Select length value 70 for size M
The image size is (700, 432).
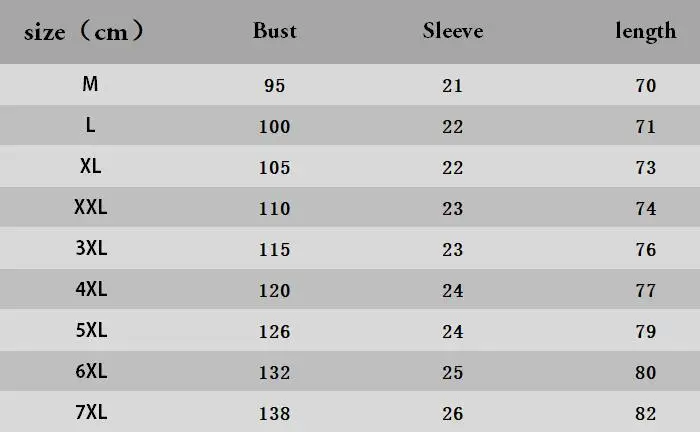tap(646, 86)
